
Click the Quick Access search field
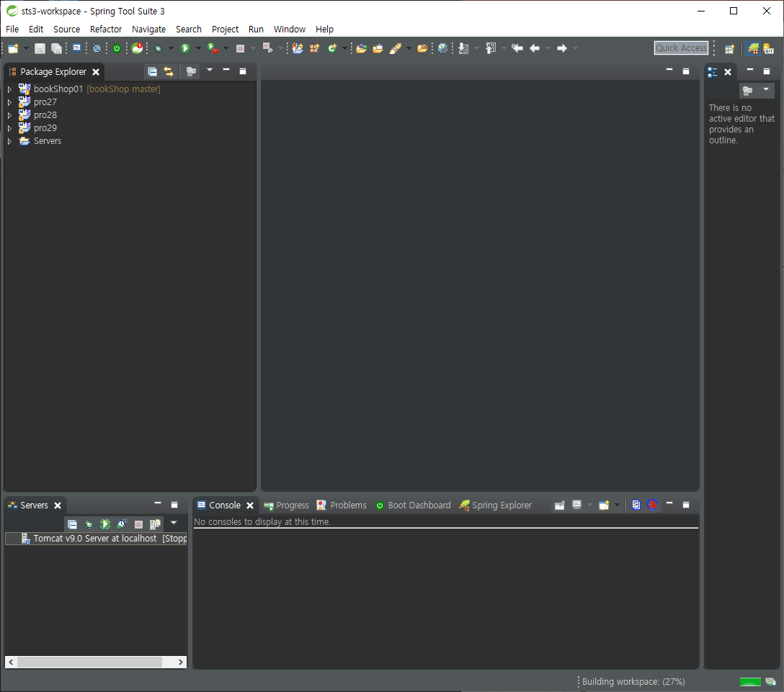click(x=681, y=48)
